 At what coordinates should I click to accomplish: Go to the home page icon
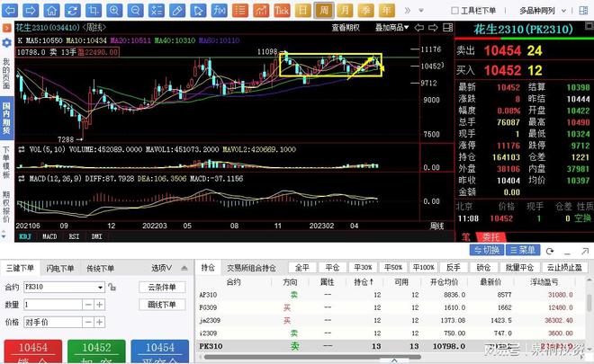coord(51,10)
